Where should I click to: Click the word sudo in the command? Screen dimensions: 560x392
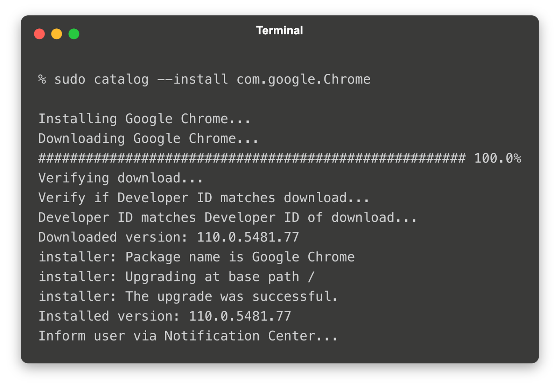click(x=70, y=79)
